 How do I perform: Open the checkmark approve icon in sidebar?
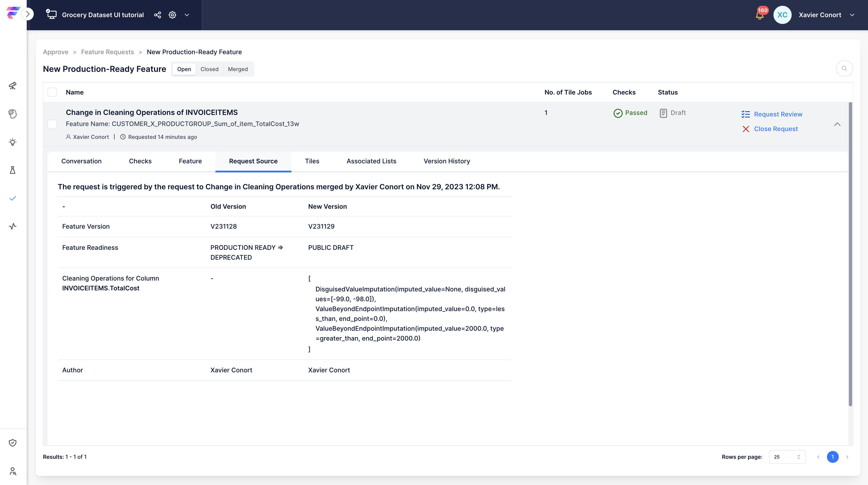point(12,198)
